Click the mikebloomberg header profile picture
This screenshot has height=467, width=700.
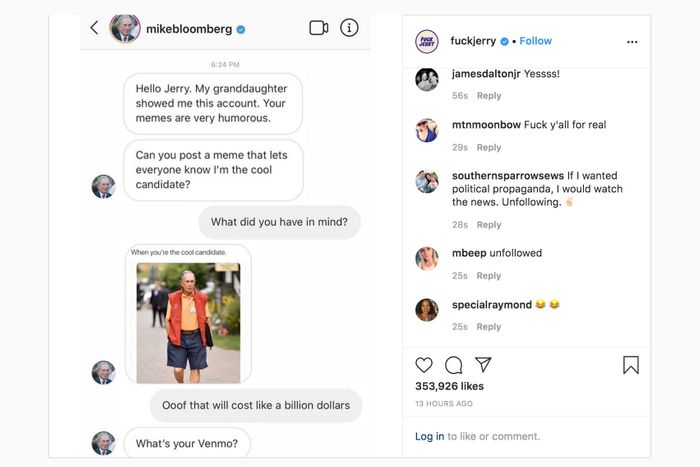pyautogui.click(x=125, y=28)
